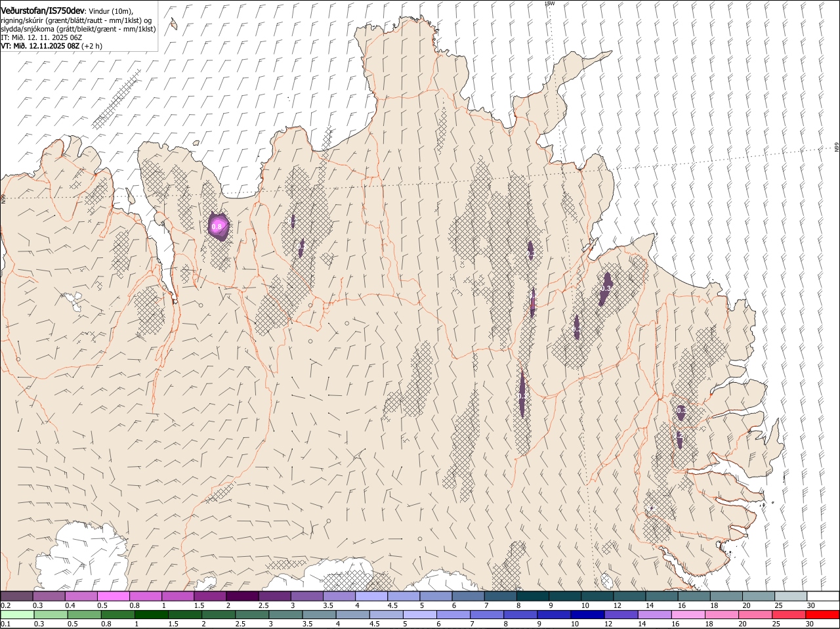Pick the deep navy 10–12 lower legend swatch
The image size is (840, 629).
[x=587, y=615]
